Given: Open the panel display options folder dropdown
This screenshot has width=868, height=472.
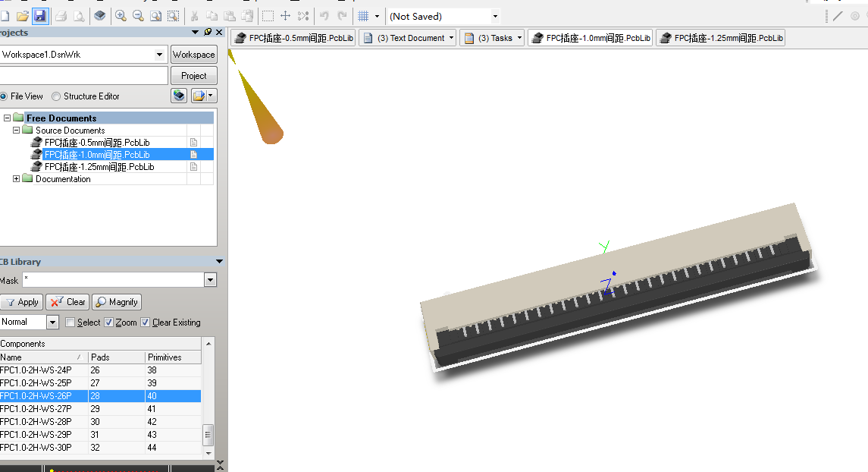Looking at the screenshot, I should 204,96.
